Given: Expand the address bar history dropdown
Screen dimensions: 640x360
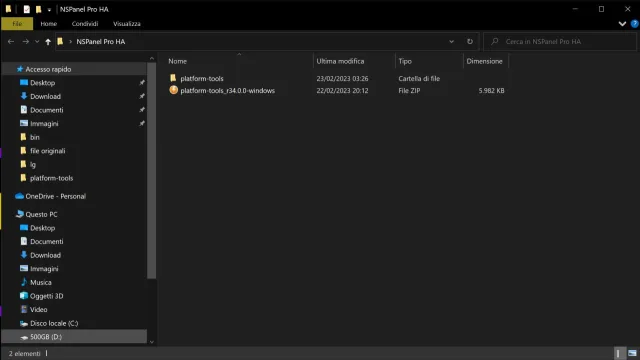Looking at the screenshot, I should (x=451, y=42).
